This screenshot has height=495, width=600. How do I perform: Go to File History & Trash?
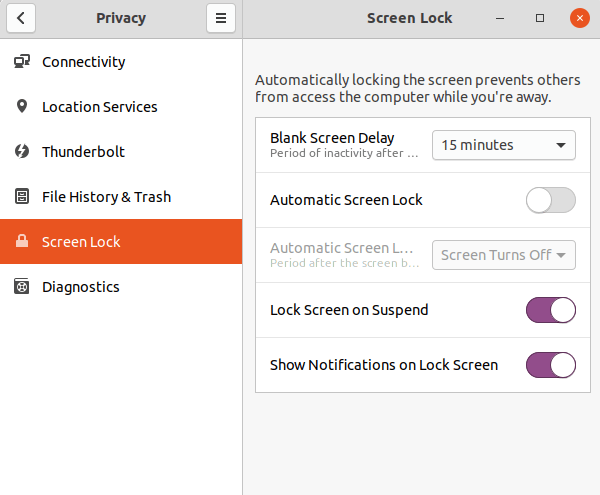(x=106, y=197)
